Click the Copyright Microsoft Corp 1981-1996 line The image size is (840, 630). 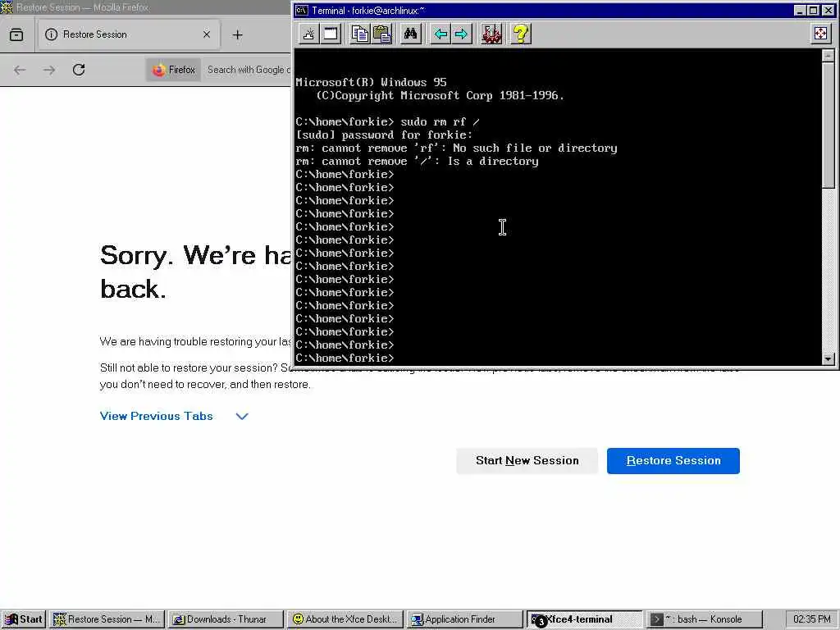(x=440, y=95)
